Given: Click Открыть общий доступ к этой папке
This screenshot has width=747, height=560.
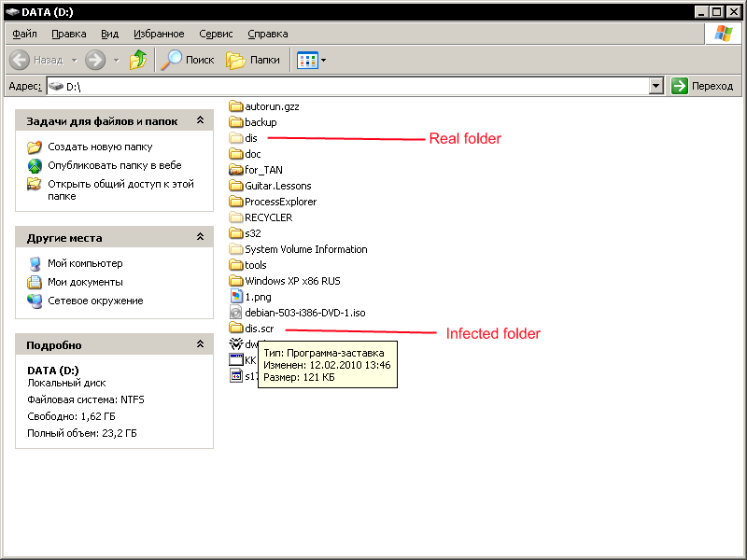Looking at the screenshot, I should [120, 189].
